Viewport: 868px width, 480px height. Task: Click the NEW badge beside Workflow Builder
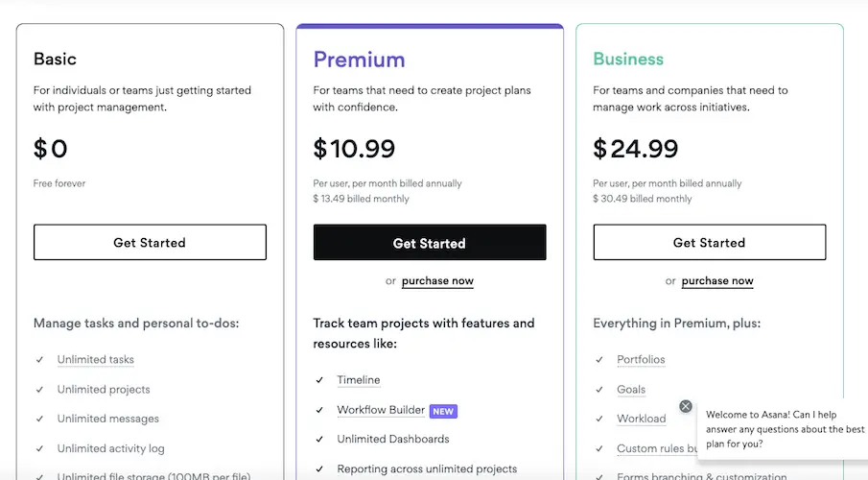point(443,411)
